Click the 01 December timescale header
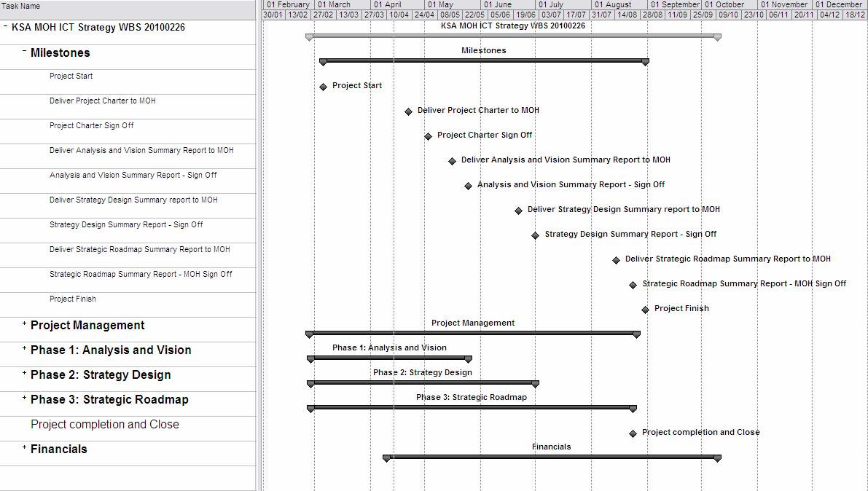 pos(840,4)
